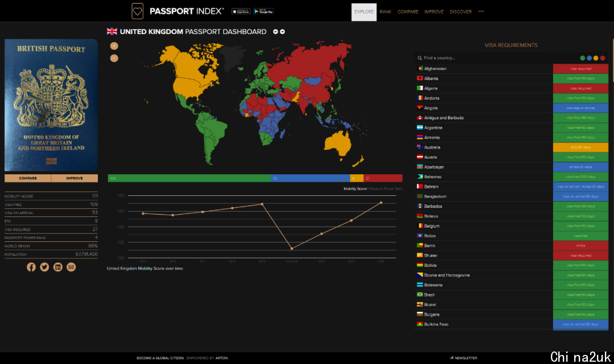Click blue visa-on-arrival segment of bar

click(x=310, y=178)
